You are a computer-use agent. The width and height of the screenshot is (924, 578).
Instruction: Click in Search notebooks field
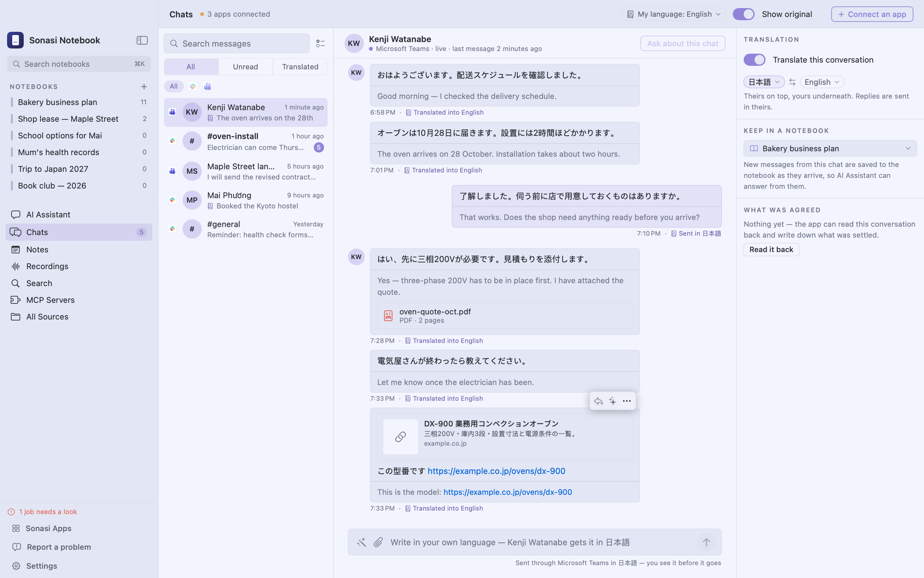(x=79, y=64)
